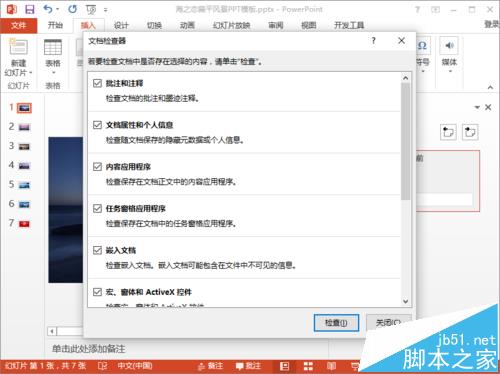Switch to the 动画 ribbon tab

[x=187, y=25]
